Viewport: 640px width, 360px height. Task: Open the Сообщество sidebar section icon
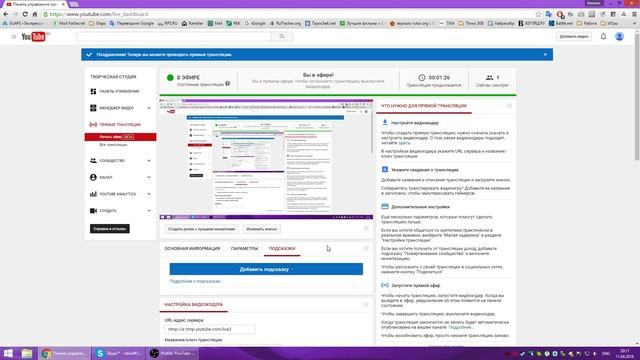[x=93, y=161]
